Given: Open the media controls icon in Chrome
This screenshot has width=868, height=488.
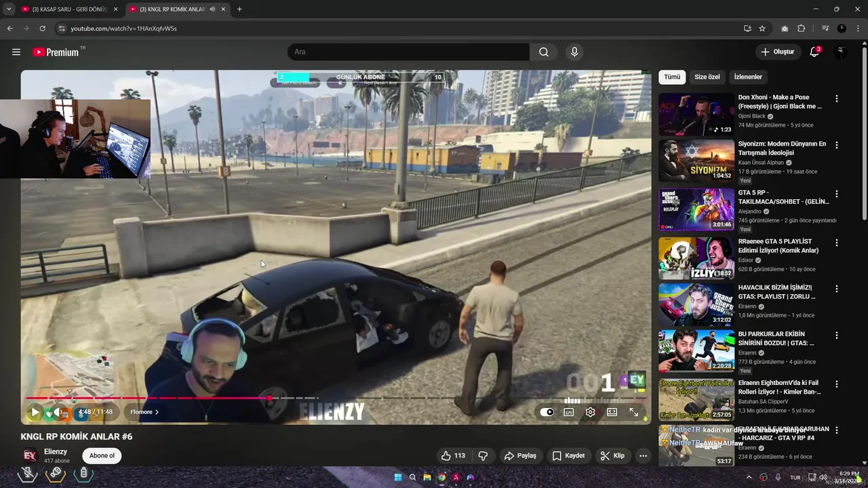Looking at the screenshot, I should click(825, 28).
